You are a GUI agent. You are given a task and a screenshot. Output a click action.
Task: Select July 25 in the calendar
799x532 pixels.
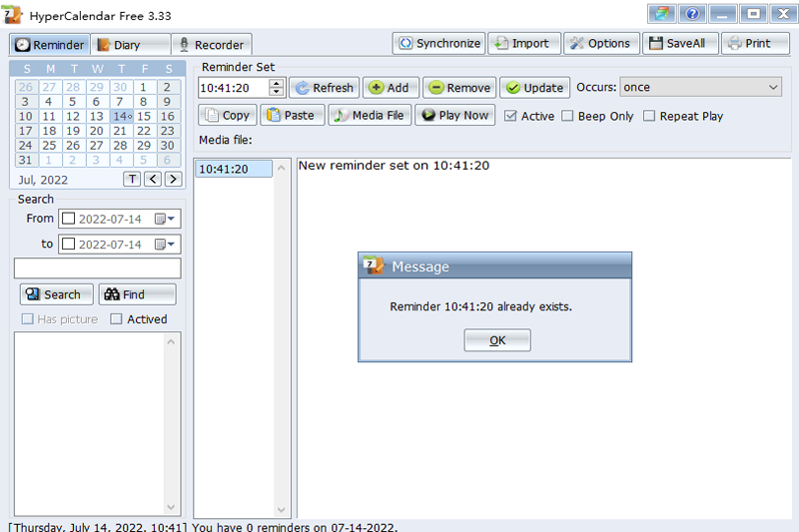[x=49, y=146]
